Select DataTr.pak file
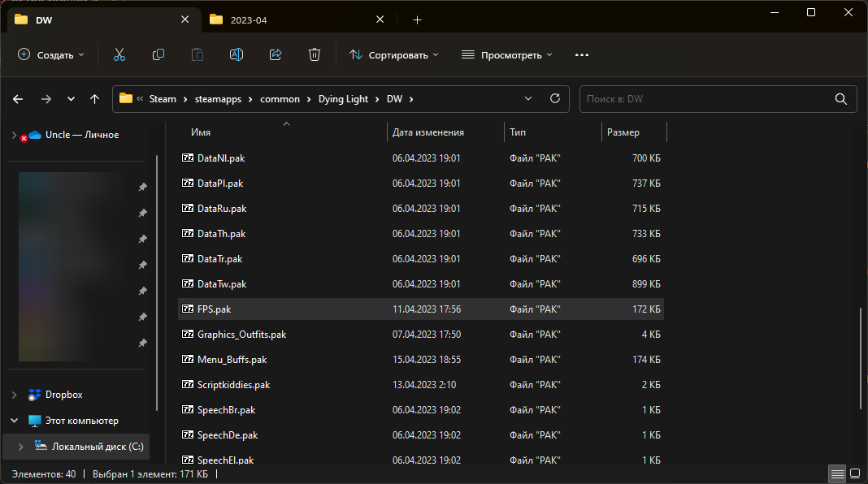Image resolution: width=868 pixels, height=484 pixels. point(421,259)
